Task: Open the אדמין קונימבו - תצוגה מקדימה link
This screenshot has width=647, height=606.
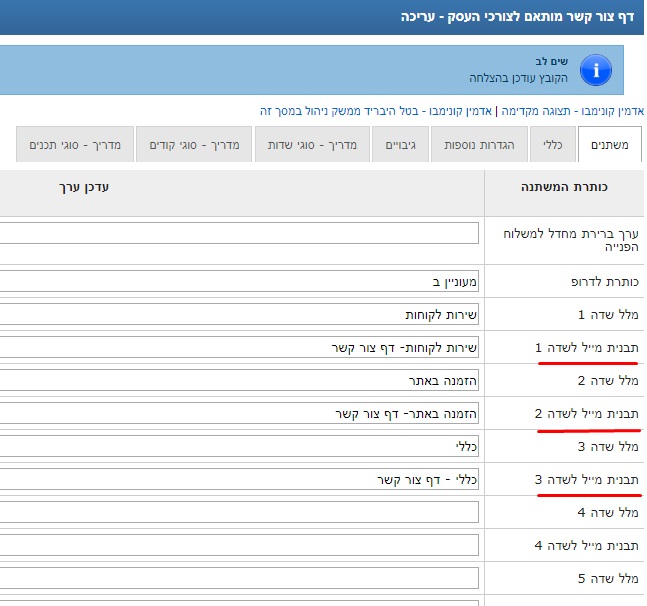Action: click(x=572, y=111)
